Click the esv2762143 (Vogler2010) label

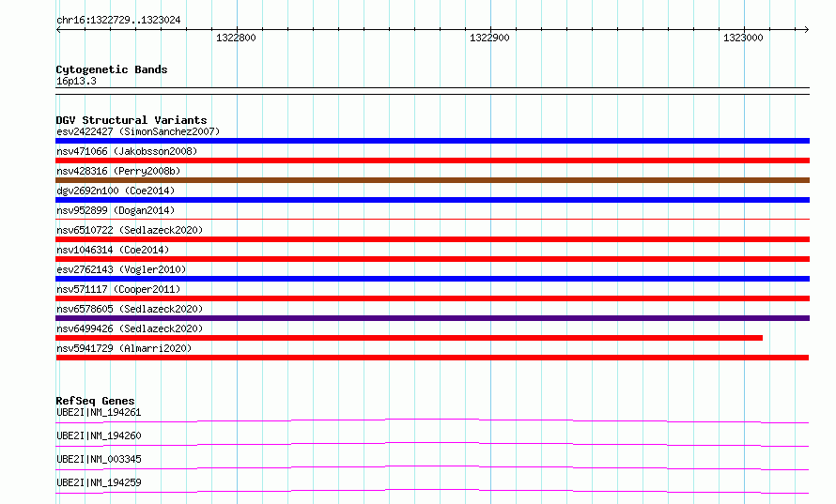121,269
